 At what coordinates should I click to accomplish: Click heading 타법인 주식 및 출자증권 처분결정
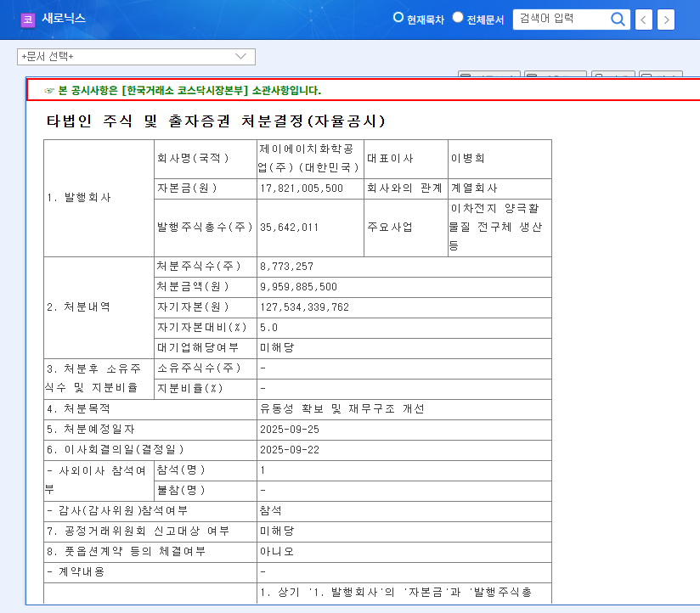click(x=216, y=121)
